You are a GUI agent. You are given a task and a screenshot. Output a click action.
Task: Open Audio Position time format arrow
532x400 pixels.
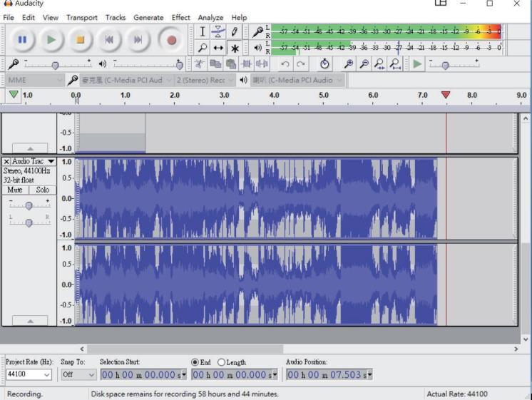pyautogui.click(x=370, y=374)
